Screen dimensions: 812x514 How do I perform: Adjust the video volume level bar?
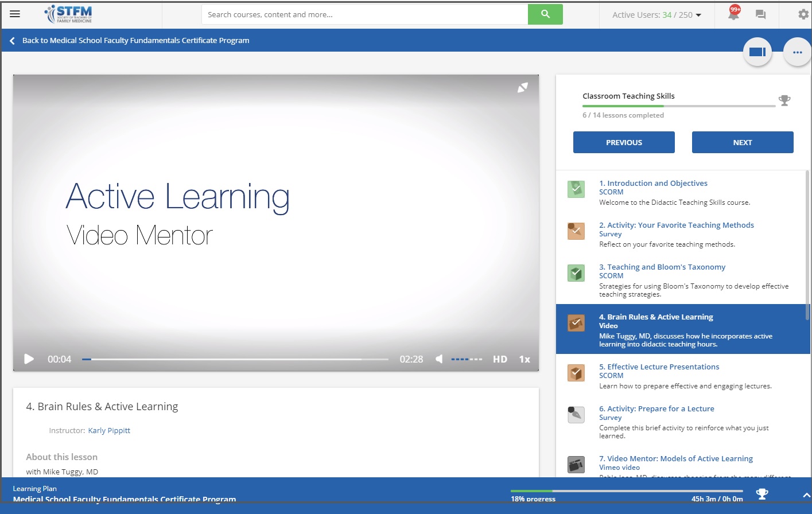click(x=467, y=359)
